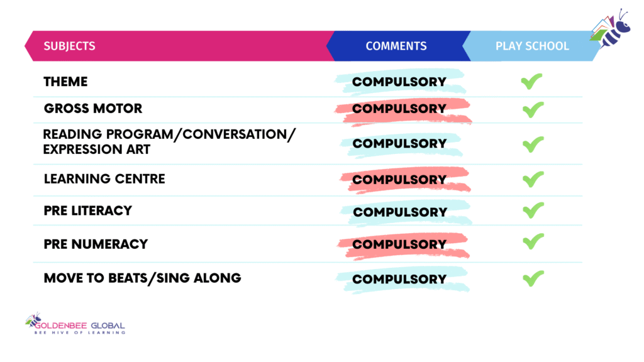Click the Learning Centre subject text

click(104, 179)
